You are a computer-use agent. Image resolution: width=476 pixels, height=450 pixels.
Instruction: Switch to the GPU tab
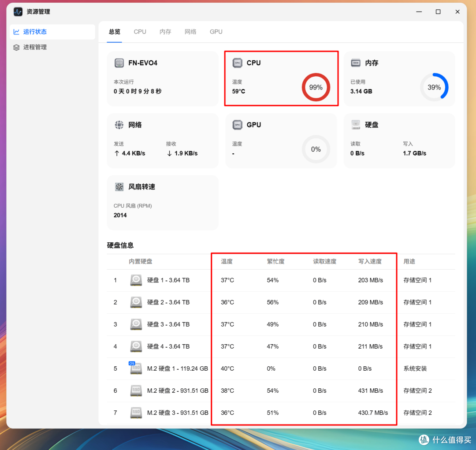(216, 32)
